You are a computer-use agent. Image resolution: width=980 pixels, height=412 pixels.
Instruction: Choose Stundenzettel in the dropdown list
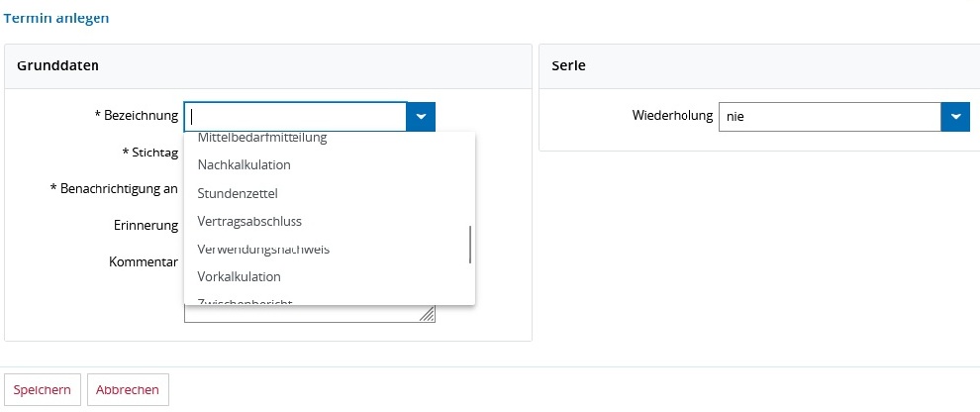click(238, 192)
